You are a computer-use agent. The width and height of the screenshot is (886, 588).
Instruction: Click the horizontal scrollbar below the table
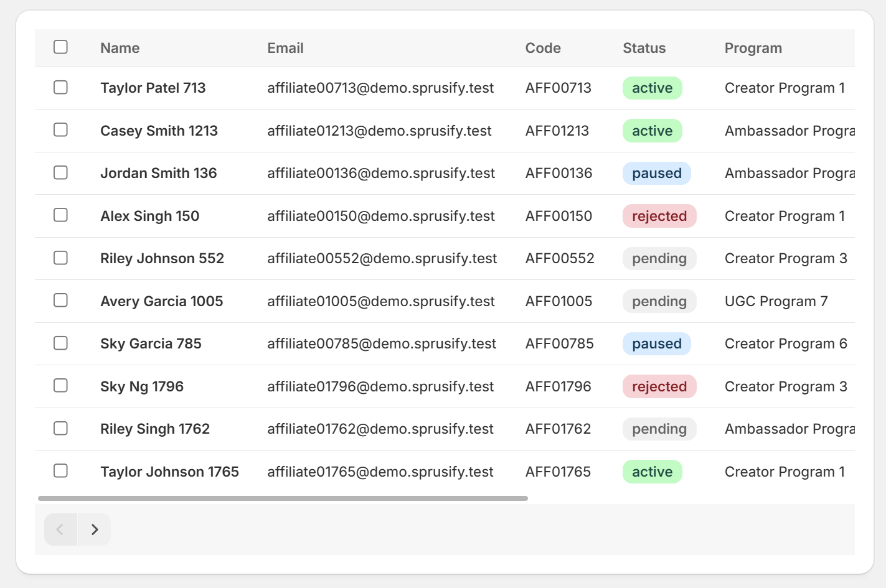pyautogui.click(x=281, y=498)
